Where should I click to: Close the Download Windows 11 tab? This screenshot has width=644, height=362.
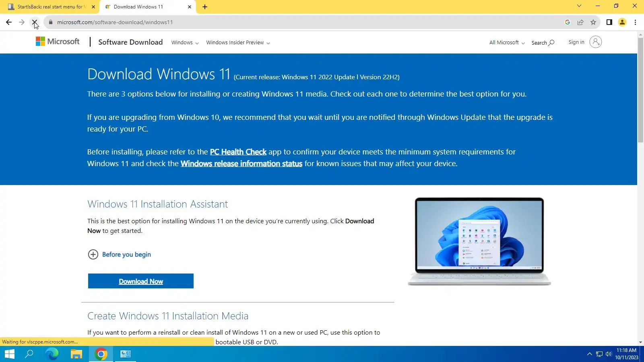coord(190,7)
